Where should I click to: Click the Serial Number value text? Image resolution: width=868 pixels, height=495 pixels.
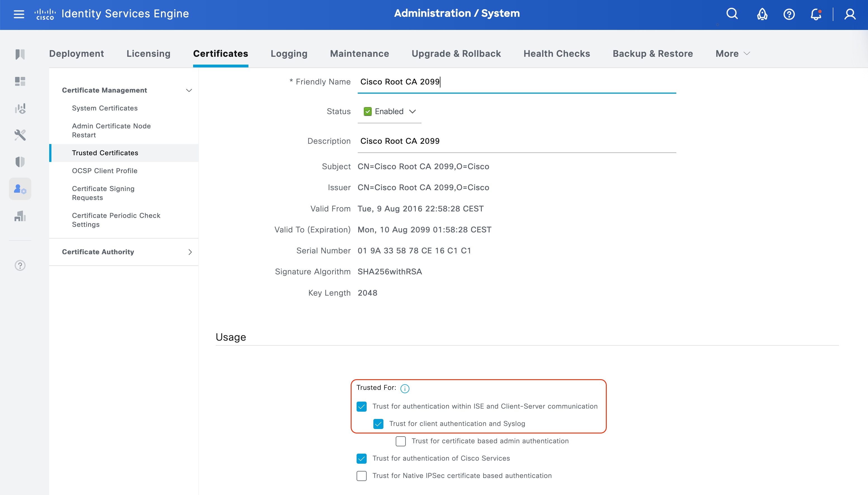pyautogui.click(x=414, y=251)
